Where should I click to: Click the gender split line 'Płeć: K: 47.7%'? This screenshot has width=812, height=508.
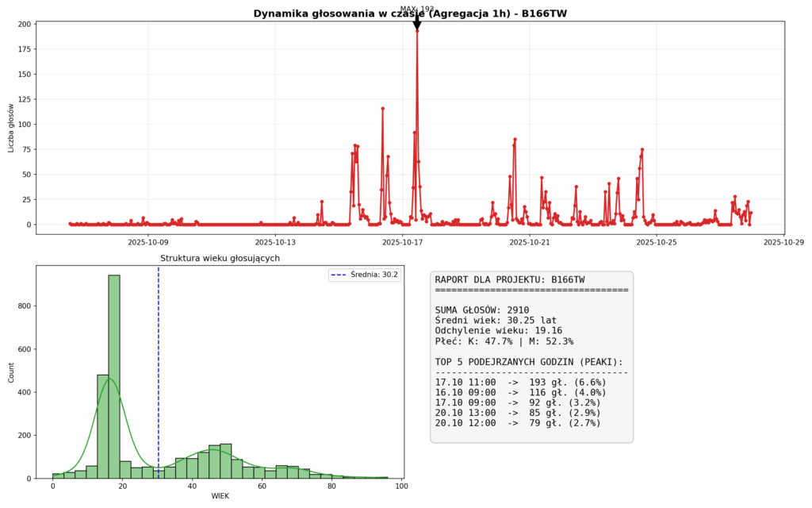click(x=504, y=341)
